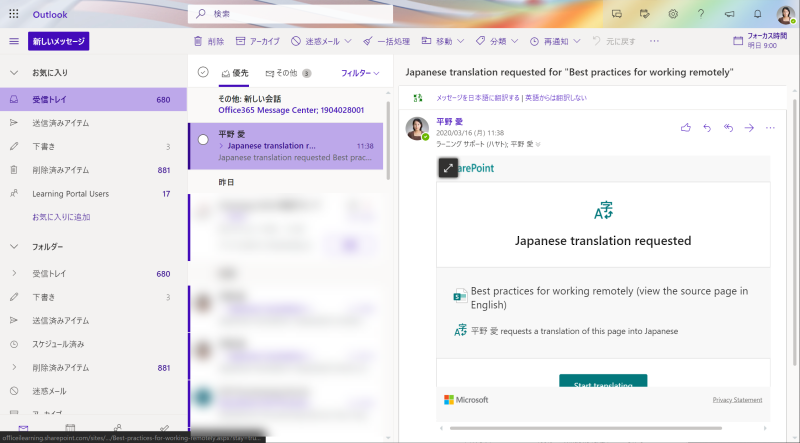
Task: Click the 分類 categorize button
Action: (491, 41)
